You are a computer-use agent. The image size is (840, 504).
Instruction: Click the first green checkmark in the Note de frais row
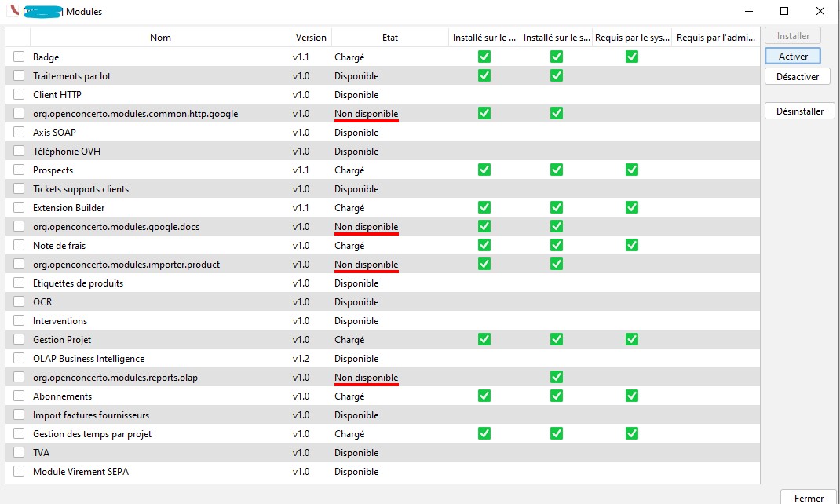[x=484, y=245]
